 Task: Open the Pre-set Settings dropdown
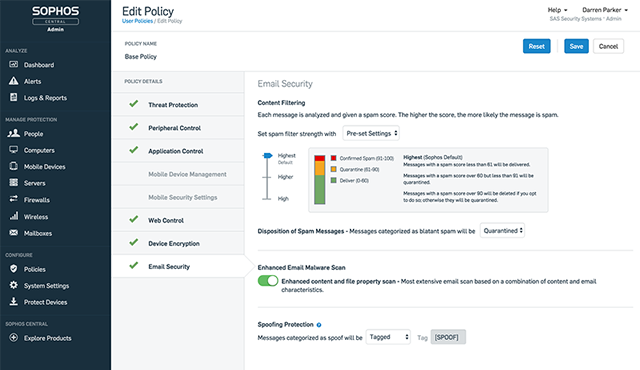point(371,133)
